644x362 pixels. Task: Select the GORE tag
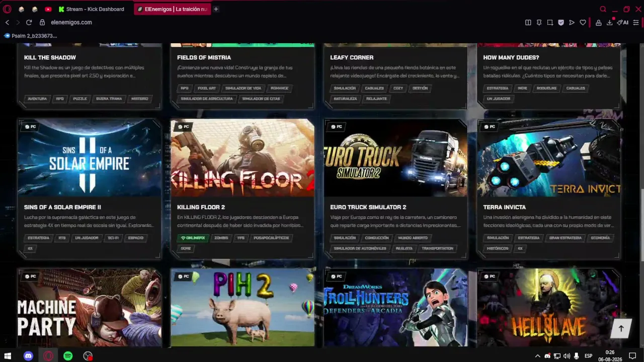[x=186, y=248]
